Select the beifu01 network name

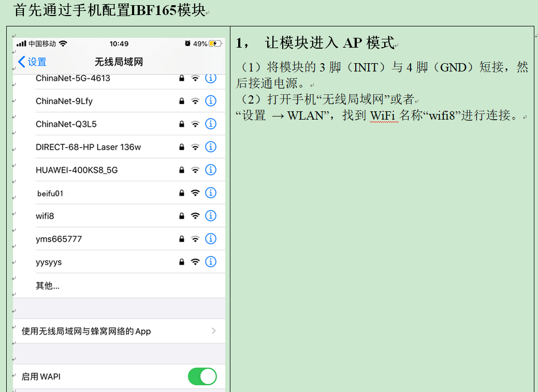coord(50,194)
